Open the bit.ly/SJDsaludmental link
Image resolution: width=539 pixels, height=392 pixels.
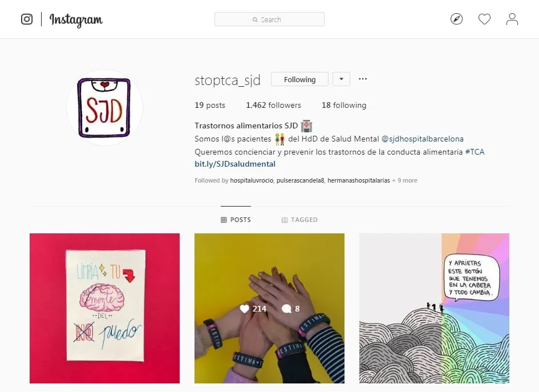coord(235,164)
